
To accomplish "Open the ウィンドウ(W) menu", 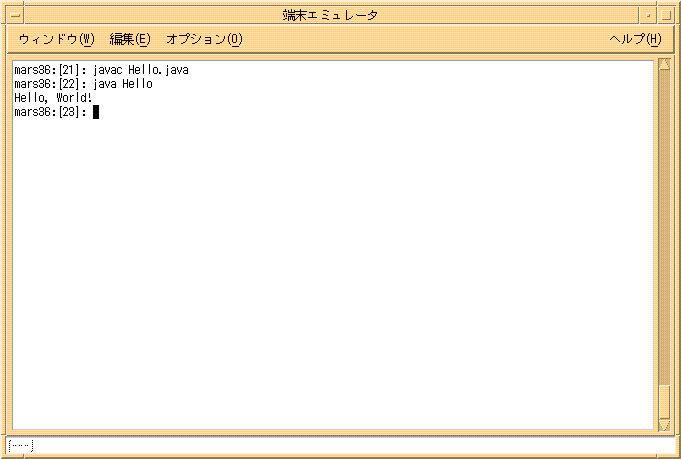I will 56,39.
